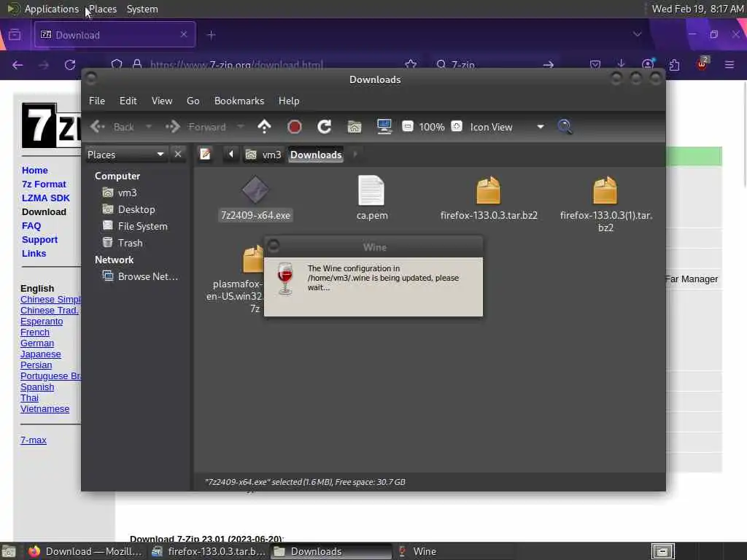The width and height of the screenshot is (747, 560).
Task: Open the 7-max link
Action: [x=34, y=440]
